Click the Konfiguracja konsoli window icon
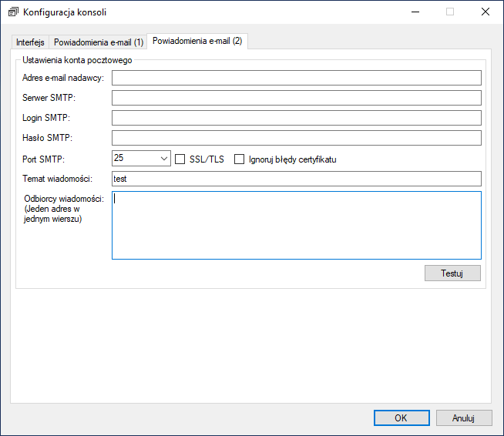Image resolution: width=504 pixels, height=436 pixels. click(x=13, y=12)
